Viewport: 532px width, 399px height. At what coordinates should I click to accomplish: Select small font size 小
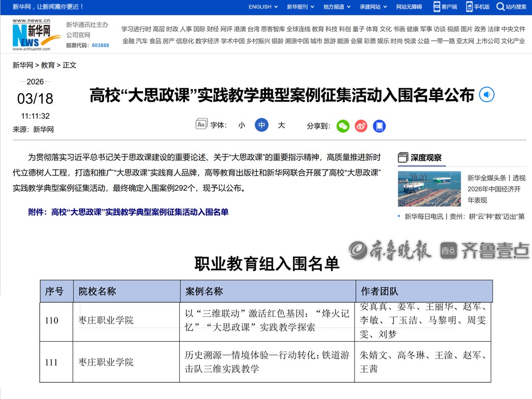point(241,125)
